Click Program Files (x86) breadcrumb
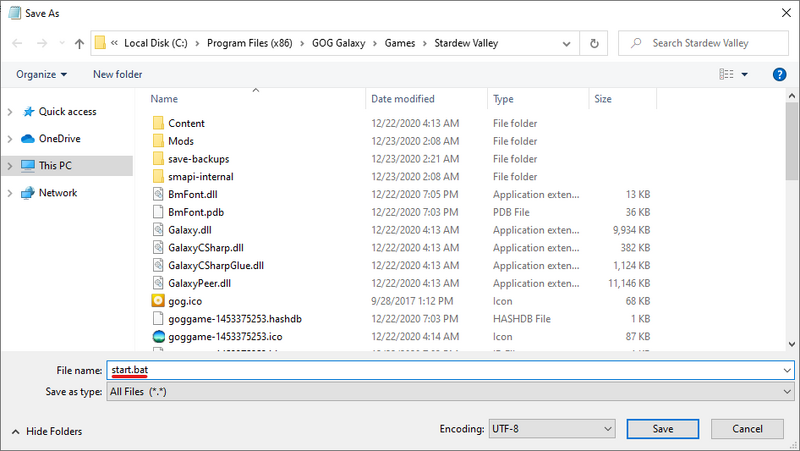Screen dimensions: 800x451 (x=249, y=43)
